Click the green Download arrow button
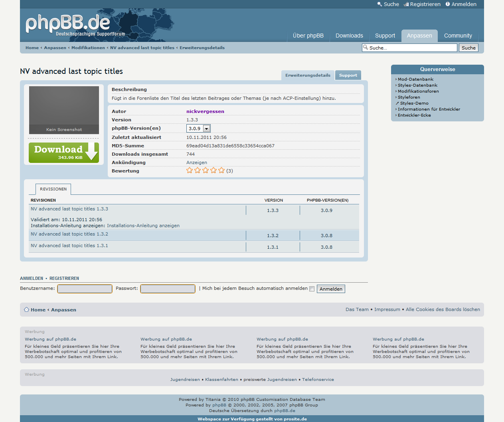504x422 pixels. click(64, 153)
